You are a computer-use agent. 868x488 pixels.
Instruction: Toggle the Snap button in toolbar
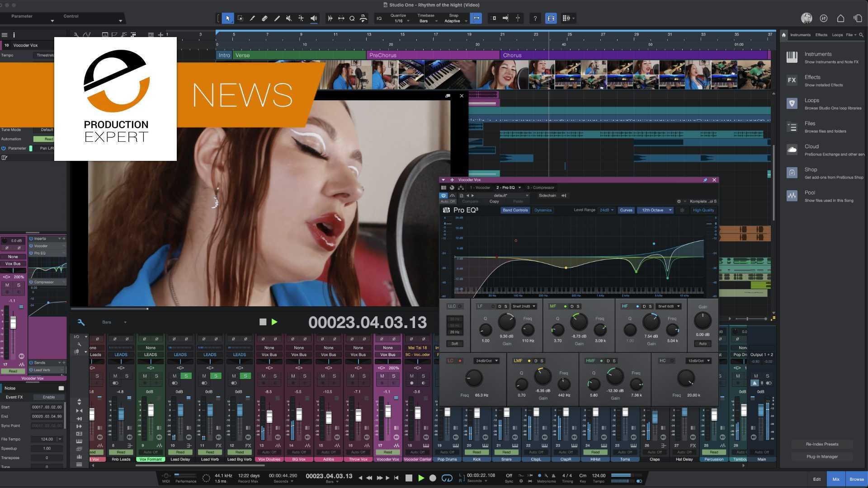476,19
